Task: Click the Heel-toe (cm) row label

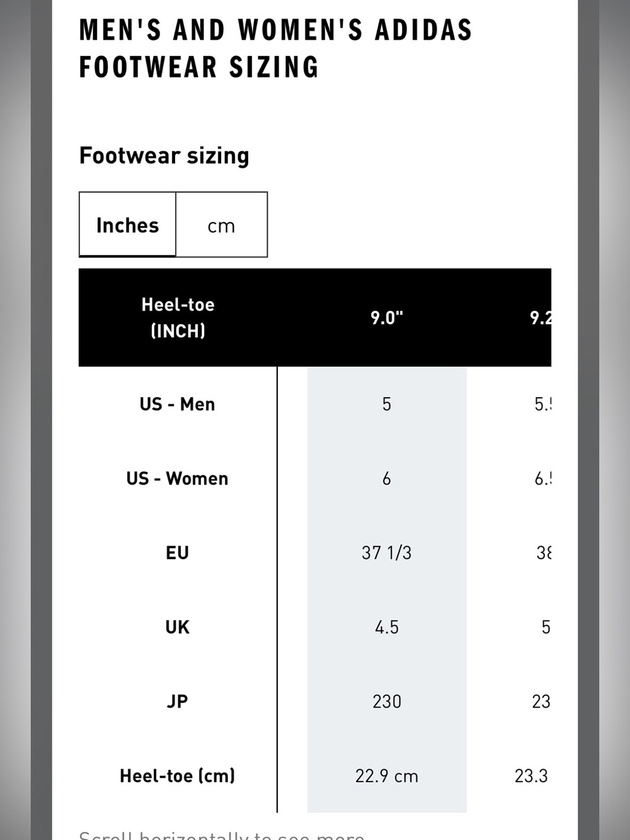Action: click(x=178, y=776)
